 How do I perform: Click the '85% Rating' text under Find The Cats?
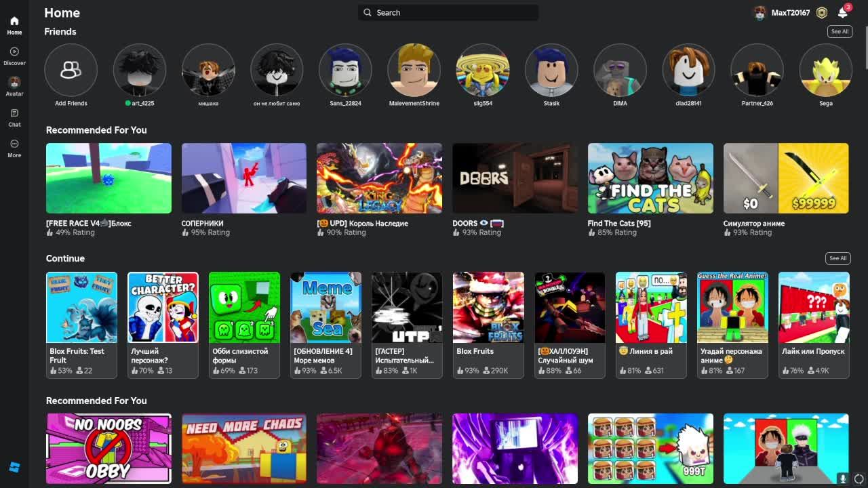pos(616,232)
